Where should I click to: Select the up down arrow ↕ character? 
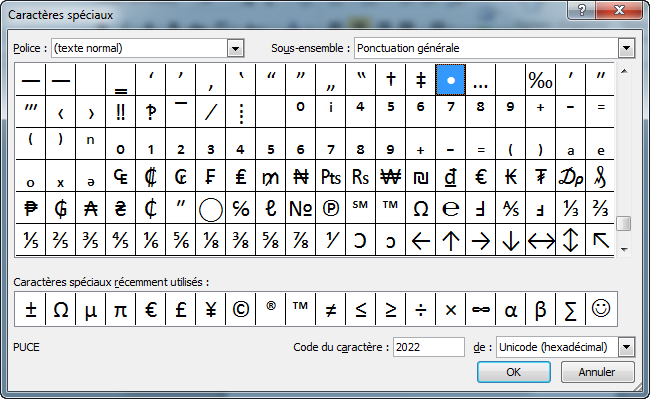tap(570, 240)
